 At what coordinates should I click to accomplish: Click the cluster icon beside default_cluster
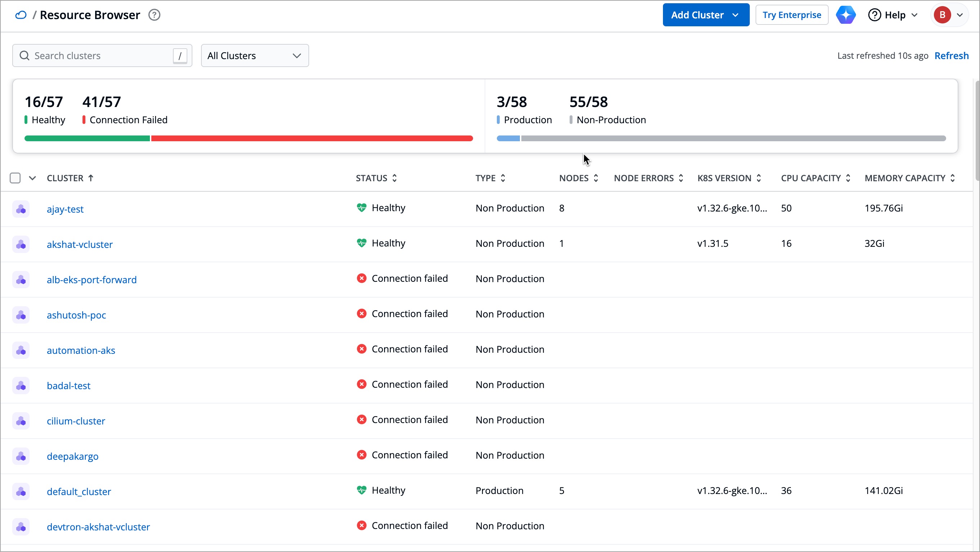coord(21,491)
